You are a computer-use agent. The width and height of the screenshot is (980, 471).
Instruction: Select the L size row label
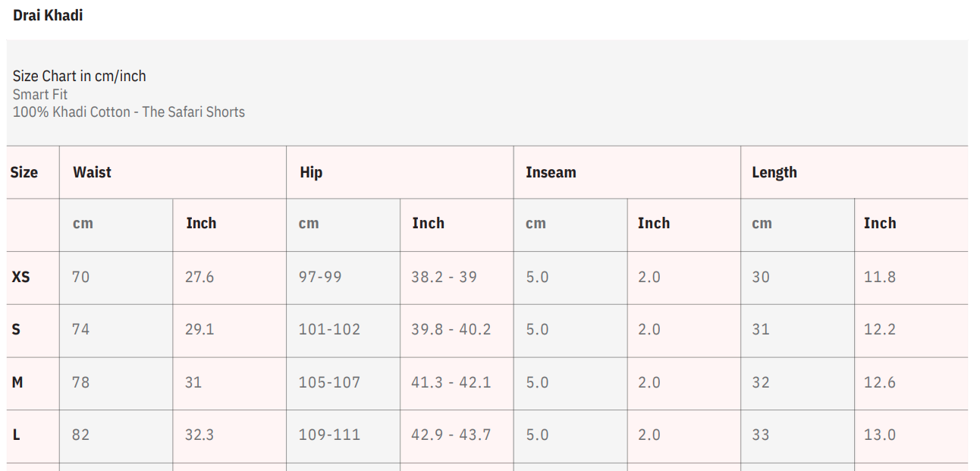point(16,435)
